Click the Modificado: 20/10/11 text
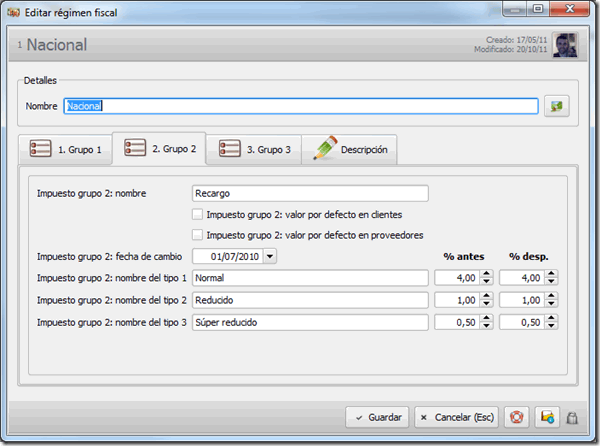600x446 pixels. coord(510,49)
